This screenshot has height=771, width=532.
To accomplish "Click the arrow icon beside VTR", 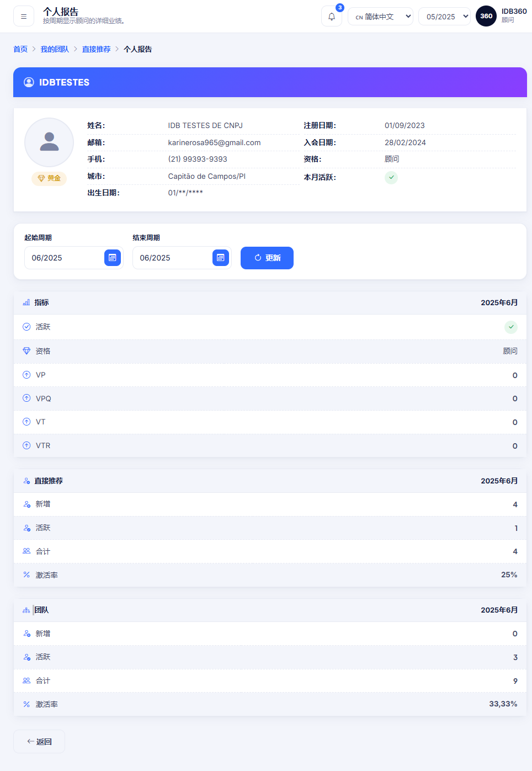I will 26,445.
